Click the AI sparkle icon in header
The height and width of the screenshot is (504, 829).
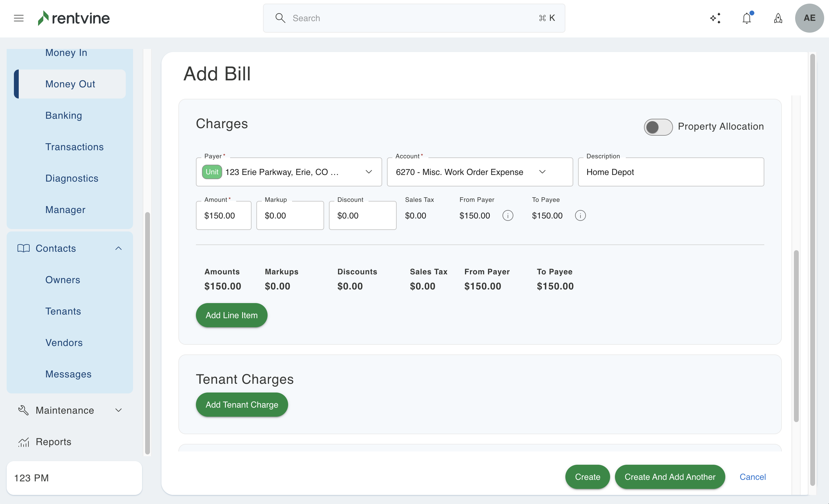pyautogui.click(x=715, y=18)
